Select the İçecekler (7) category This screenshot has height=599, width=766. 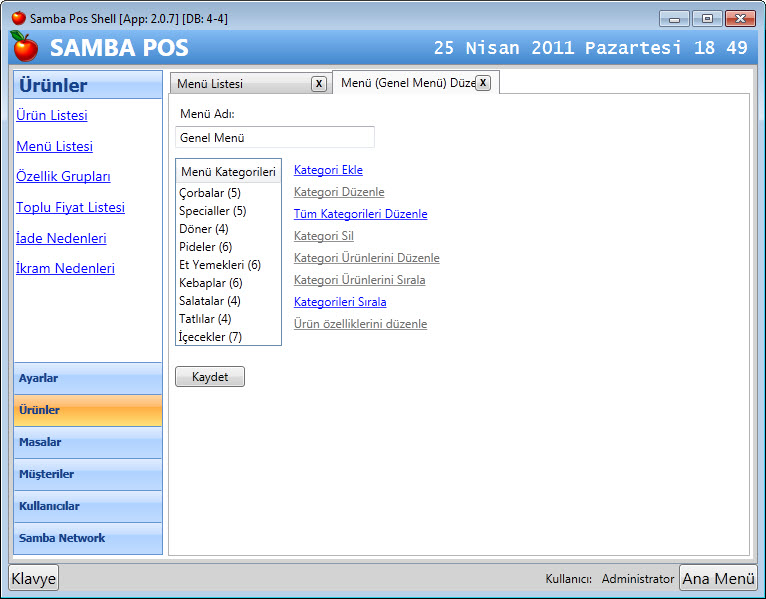coord(210,337)
